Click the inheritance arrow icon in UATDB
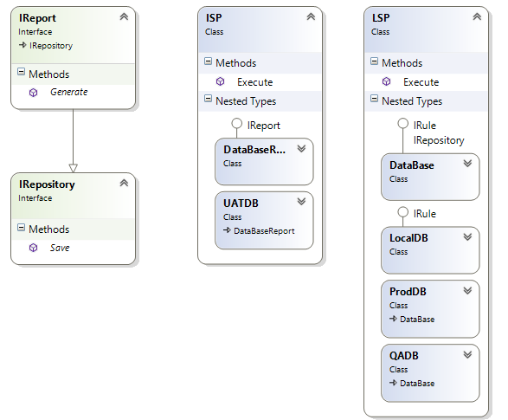The image size is (508, 420). (227, 230)
